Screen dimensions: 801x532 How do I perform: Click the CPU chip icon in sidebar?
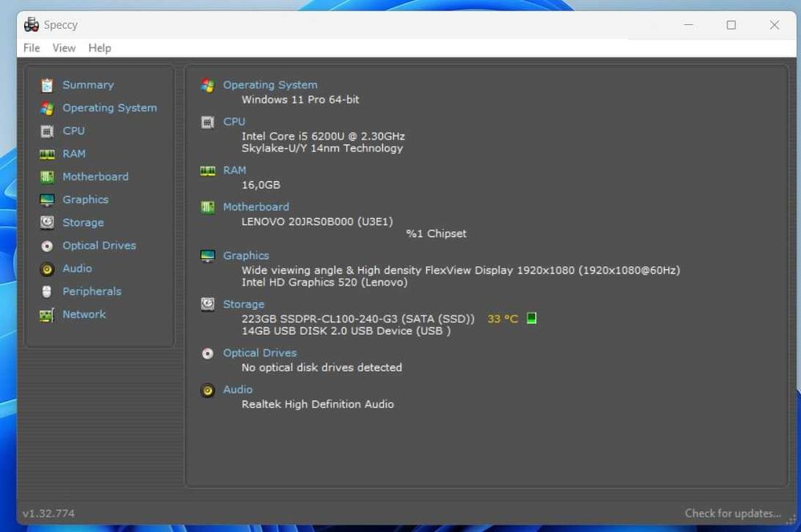point(47,131)
